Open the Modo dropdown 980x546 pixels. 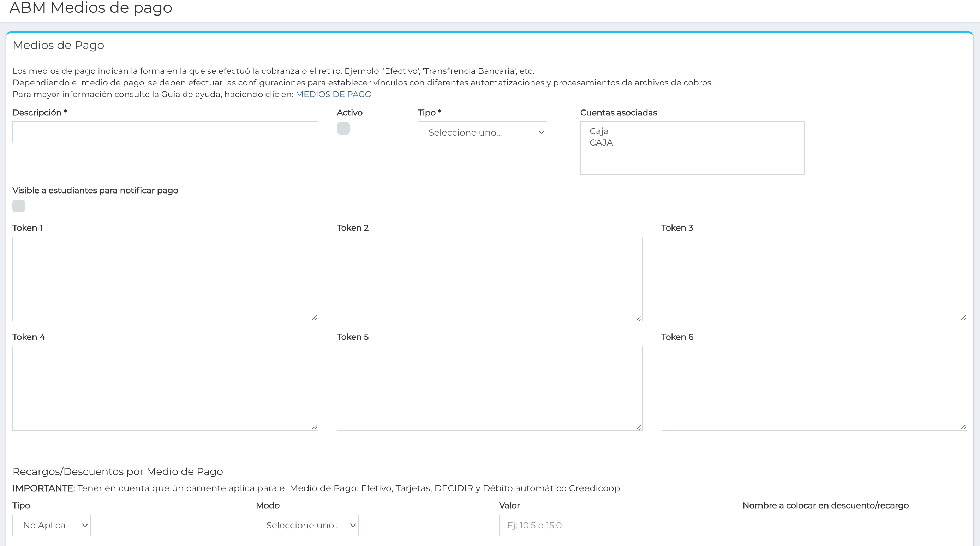307,525
